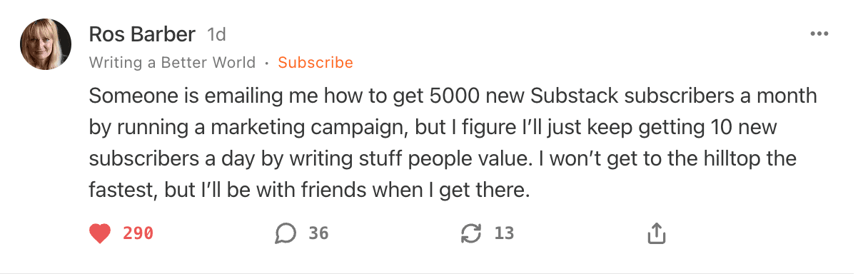Subscribe to Writing a Better World
Image resolution: width=868 pixels, height=274 pixels.
pyautogui.click(x=316, y=63)
